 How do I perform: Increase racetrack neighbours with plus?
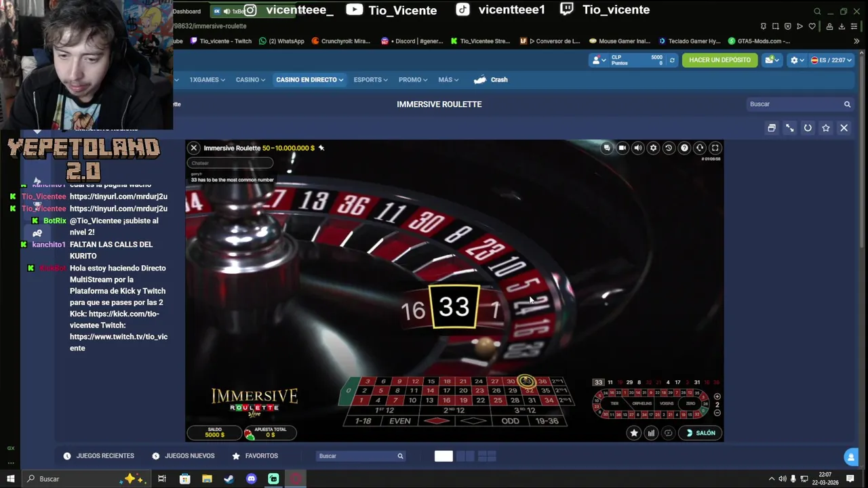717,396
